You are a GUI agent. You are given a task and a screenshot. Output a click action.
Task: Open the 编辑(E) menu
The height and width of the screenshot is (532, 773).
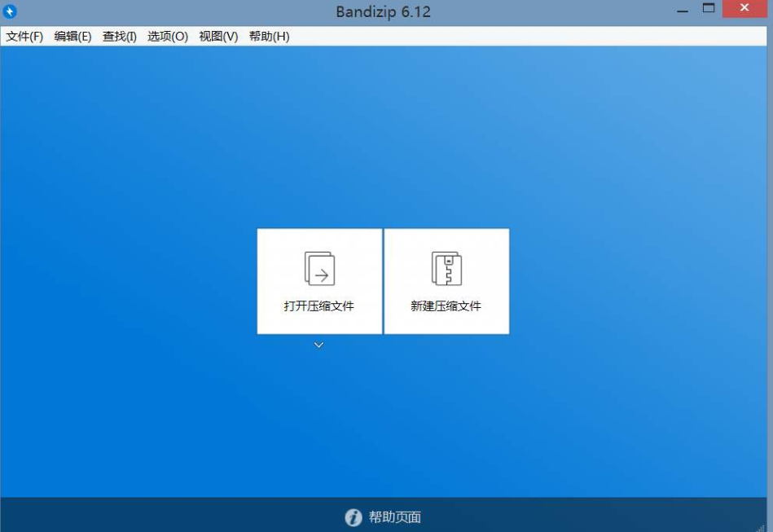[x=72, y=37]
